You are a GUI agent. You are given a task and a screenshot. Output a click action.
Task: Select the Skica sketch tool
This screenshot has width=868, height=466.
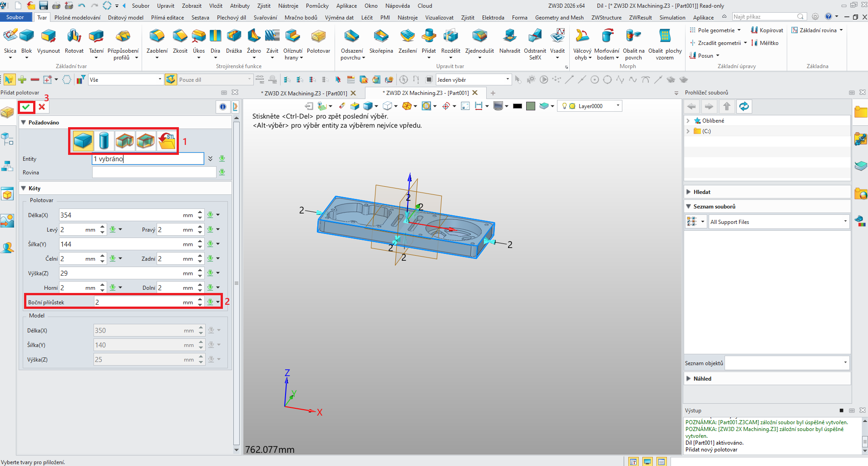pyautogui.click(x=10, y=41)
